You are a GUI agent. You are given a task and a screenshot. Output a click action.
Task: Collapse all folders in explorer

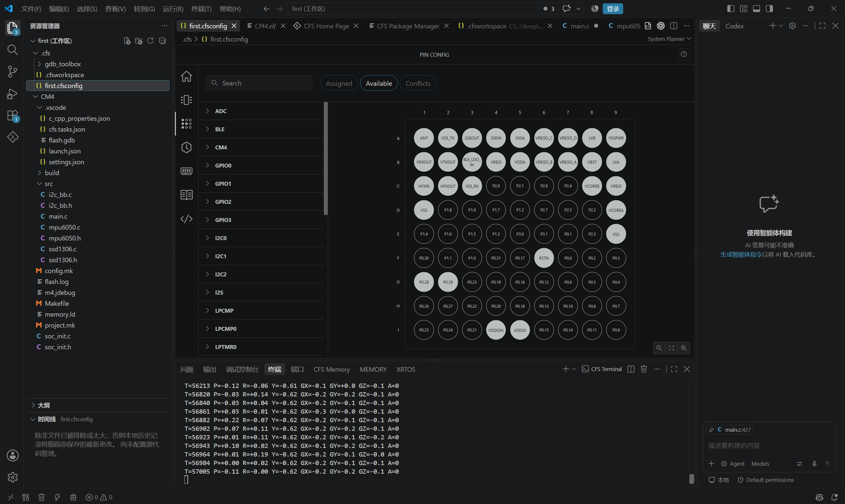pyautogui.click(x=162, y=41)
